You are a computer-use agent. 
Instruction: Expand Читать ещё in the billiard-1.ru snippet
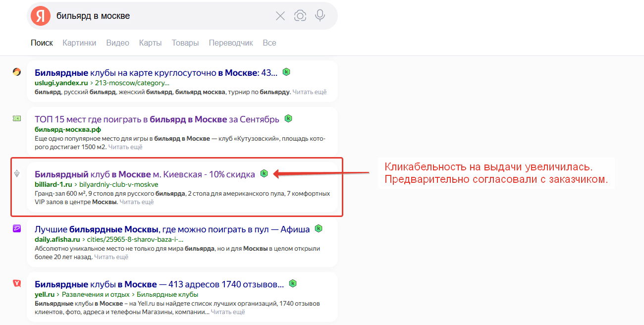137,202
